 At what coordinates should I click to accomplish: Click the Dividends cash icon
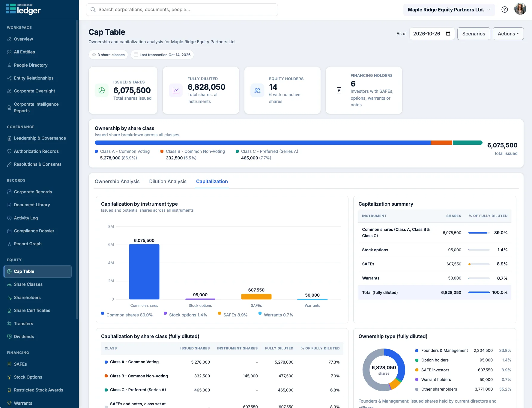[x=9, y=337]
